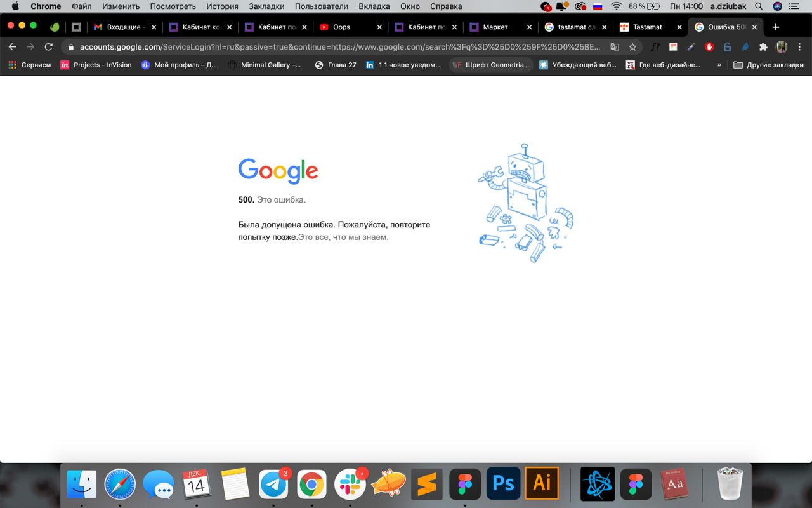Open the Файл menu
The height and width of the screenshot is (508, 812).
pyautogui.click(x=82, y=6)
